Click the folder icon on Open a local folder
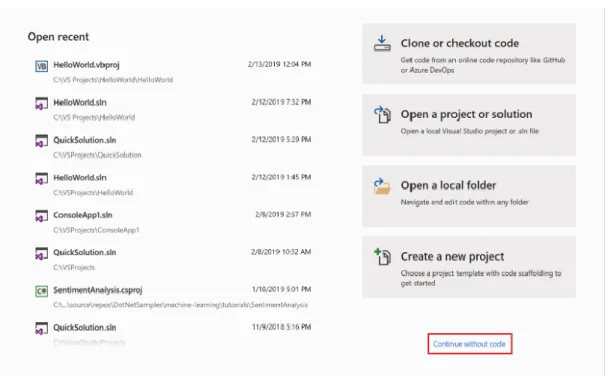The height and width of the screenshot is (376, 608). point(382,186)
